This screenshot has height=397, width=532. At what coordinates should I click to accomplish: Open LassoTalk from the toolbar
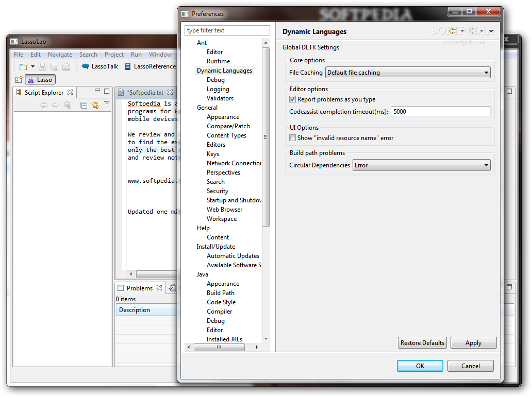(x=100, y=66)
